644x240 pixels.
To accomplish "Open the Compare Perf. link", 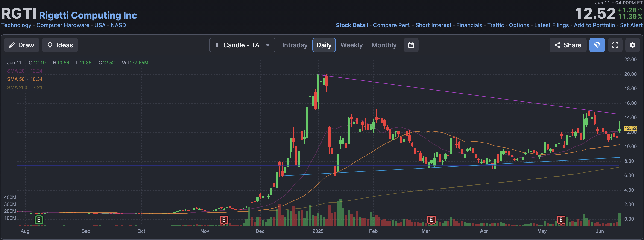I will pos(392,25).
